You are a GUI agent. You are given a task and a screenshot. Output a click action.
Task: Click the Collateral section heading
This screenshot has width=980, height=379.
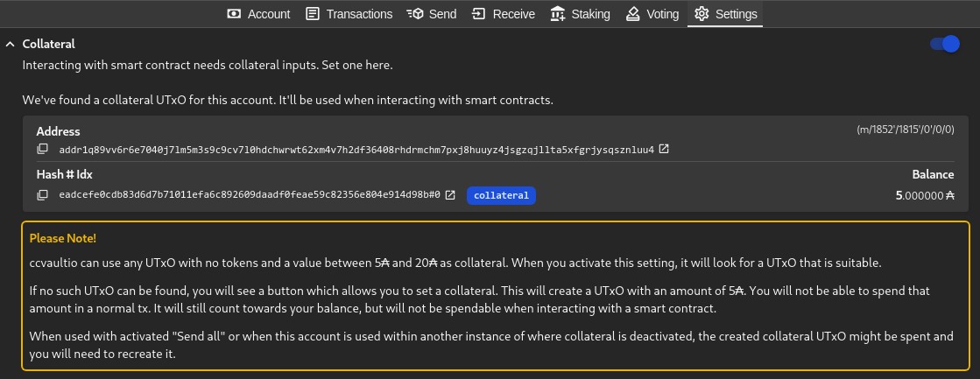click(x=48, y=44)
